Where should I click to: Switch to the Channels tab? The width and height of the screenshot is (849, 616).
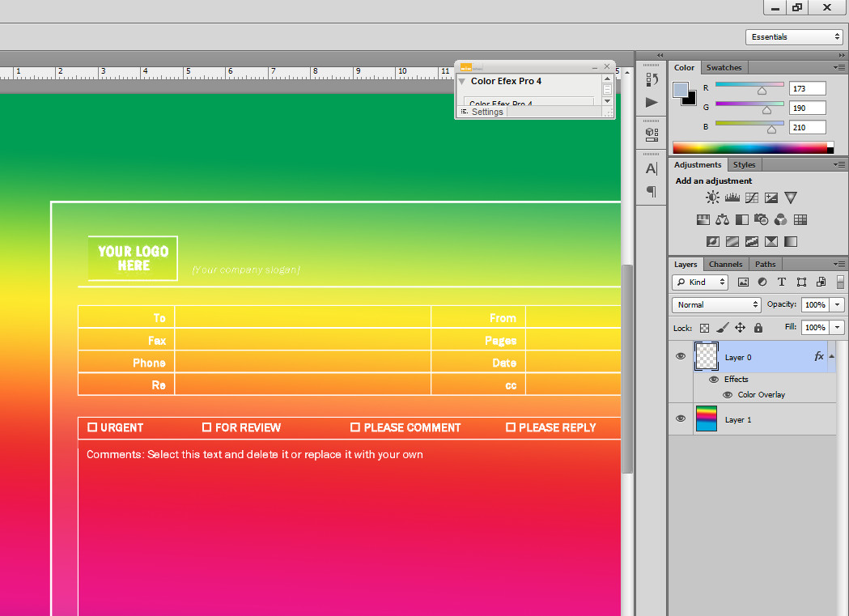tap(725, 264)
